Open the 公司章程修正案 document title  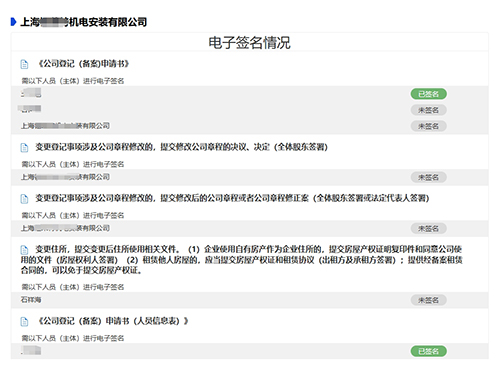click(x=232, y=198)
